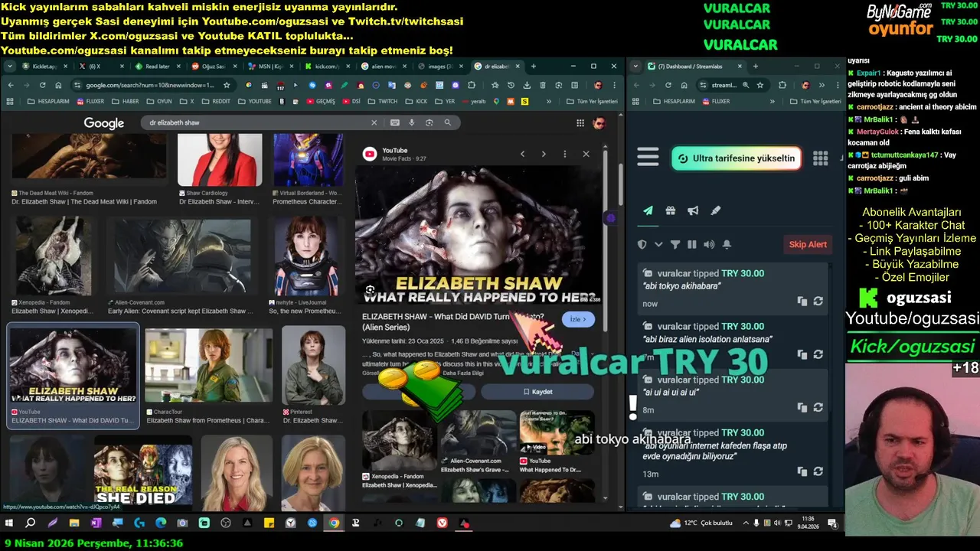The image size is (980, 551).
Task: Open the HABER bookmark folder
Action: (126, 101)
